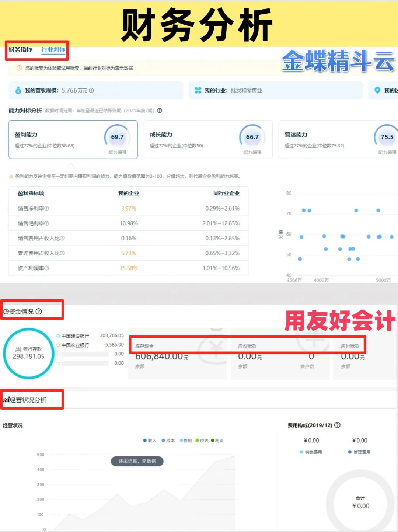Click help icon next to 能力对标分析 period
The height and width of the screenshot is (532, 398).
point(160,111)
